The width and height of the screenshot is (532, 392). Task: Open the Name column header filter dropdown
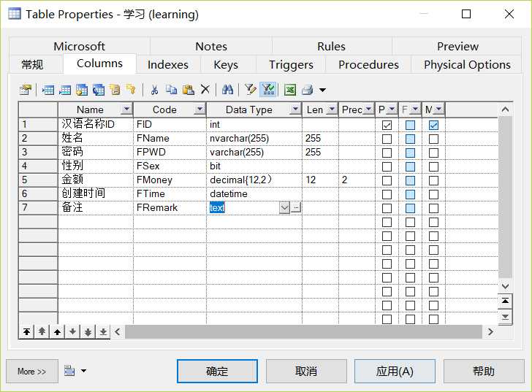[126, 109]
